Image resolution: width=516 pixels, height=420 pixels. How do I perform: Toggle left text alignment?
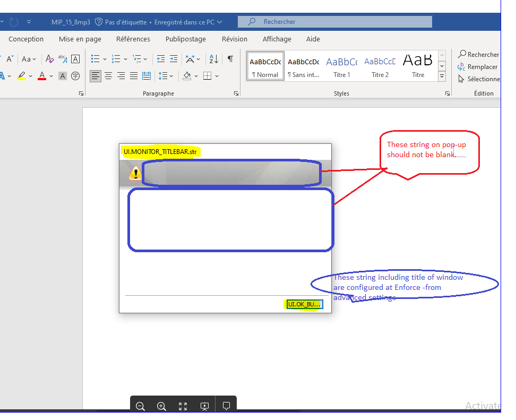[96, 76]
